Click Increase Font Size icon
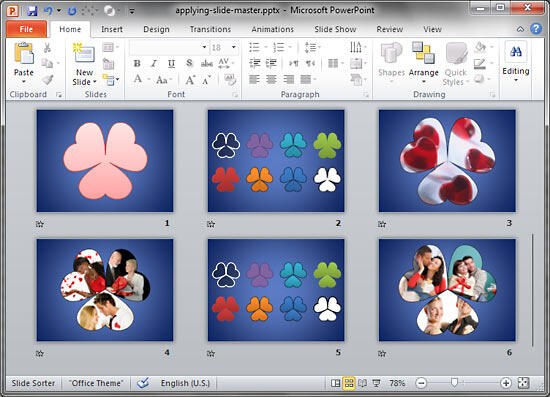Viewport: 550px width, 397px height. [190, 80]
